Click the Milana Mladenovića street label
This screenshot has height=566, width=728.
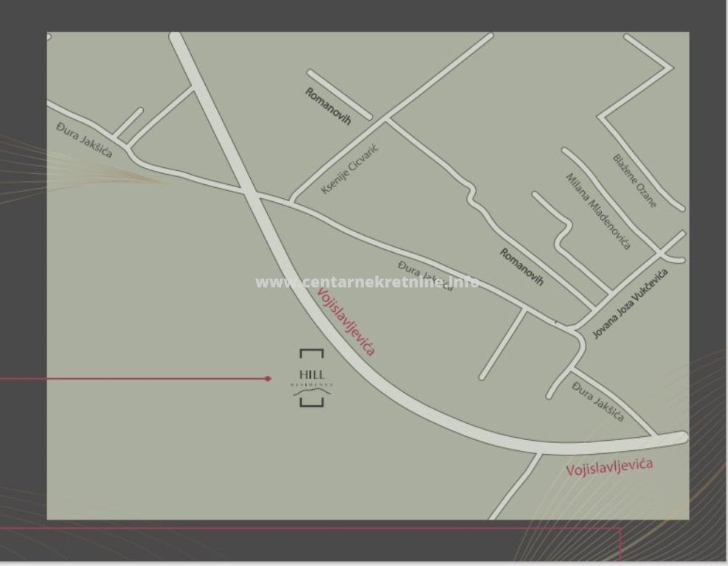coord(597,211)
